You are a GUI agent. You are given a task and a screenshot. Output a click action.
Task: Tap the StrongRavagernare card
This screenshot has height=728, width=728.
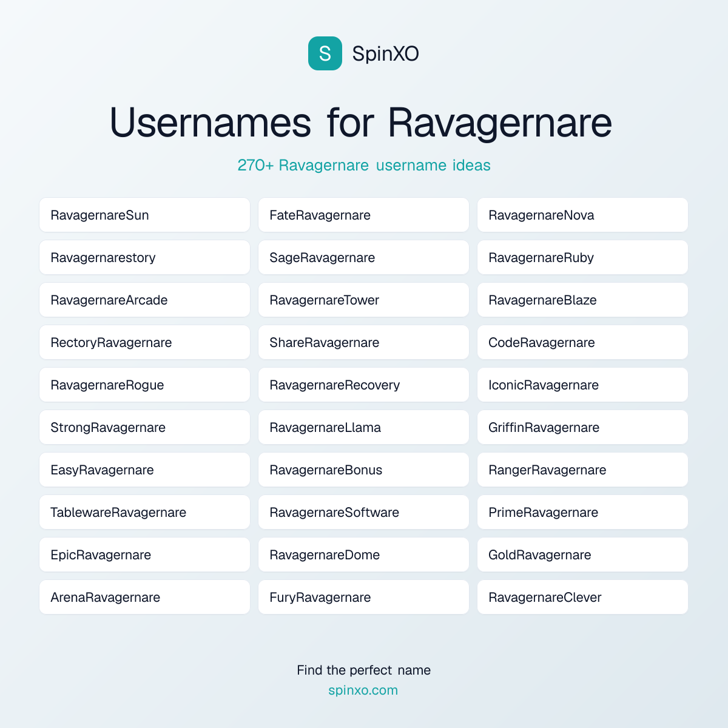point(144,427)
